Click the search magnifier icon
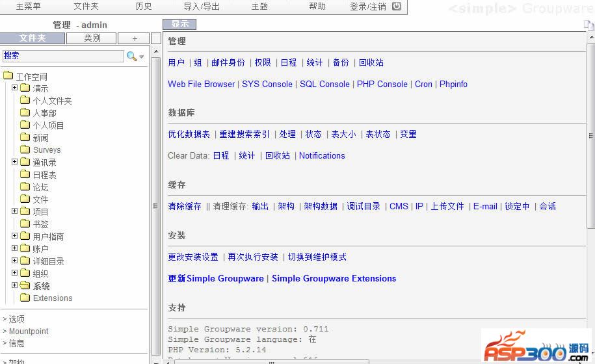Image resolution: width=595 pixels, height=364 pixels. (x=131, y=56)
